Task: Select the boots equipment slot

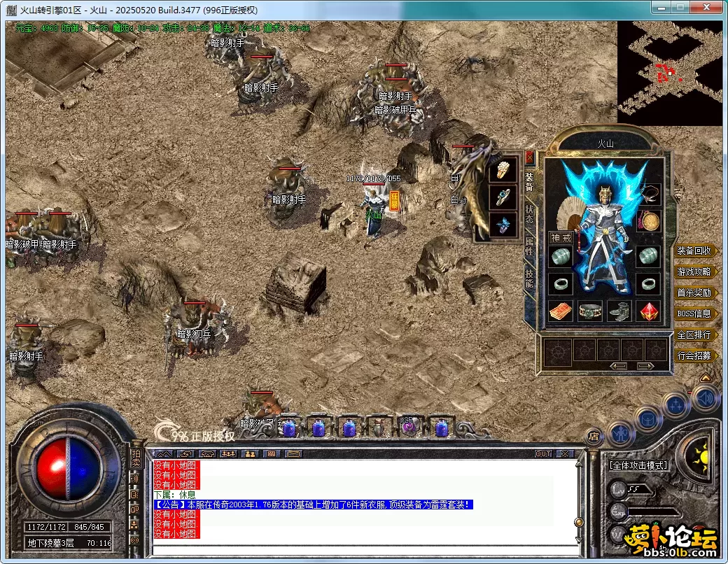Action: tap(620, 311)
